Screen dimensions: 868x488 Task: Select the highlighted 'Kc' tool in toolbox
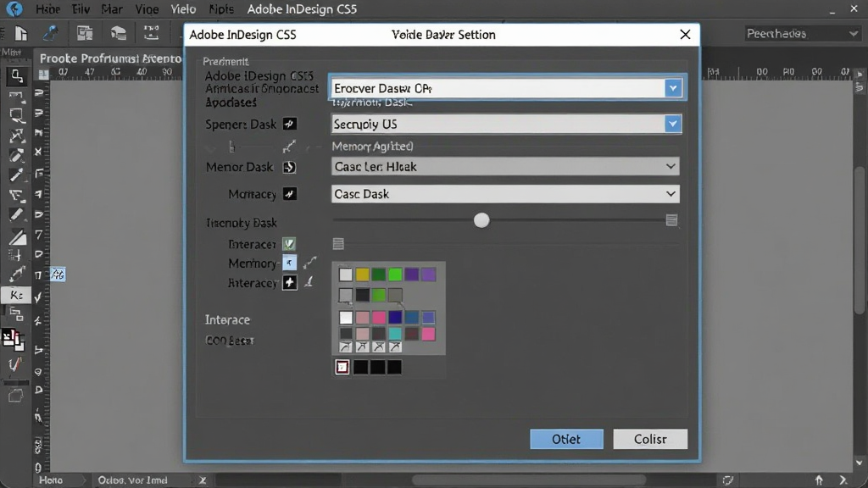tap(17, 295)
